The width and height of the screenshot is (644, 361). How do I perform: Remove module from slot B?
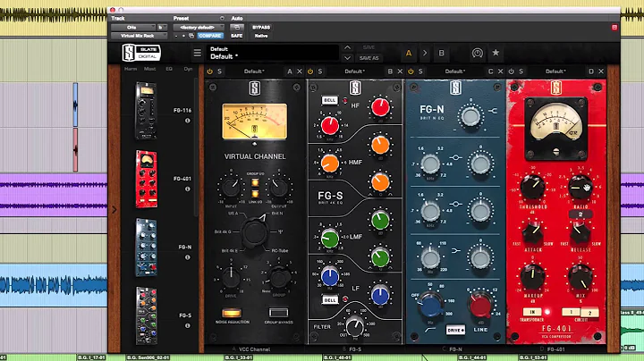point(400,71)
